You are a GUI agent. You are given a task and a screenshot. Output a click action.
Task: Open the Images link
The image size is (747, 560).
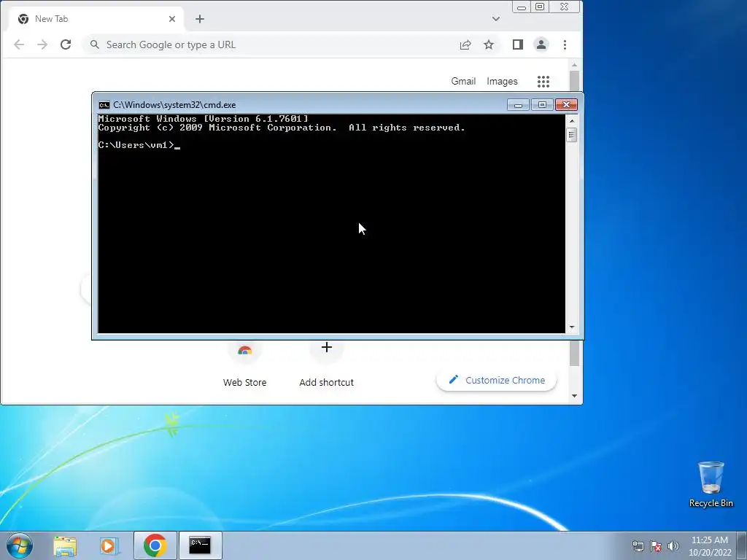coord(502,82)
